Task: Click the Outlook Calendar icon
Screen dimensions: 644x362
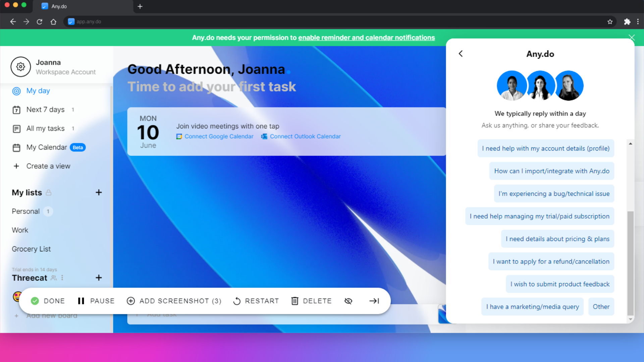Action: [264, 136]
